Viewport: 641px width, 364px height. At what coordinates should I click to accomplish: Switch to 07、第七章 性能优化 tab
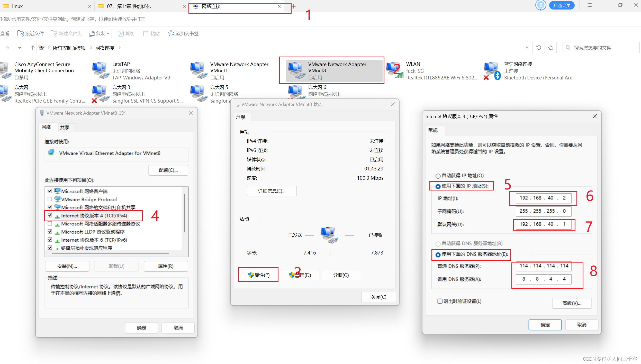(141, 6)
